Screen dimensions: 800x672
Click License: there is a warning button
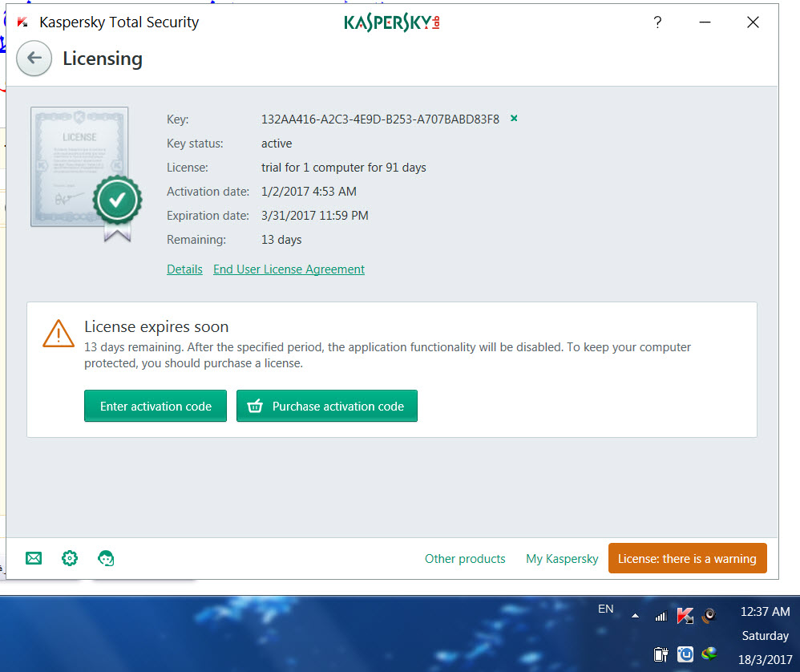click(687, 559)
